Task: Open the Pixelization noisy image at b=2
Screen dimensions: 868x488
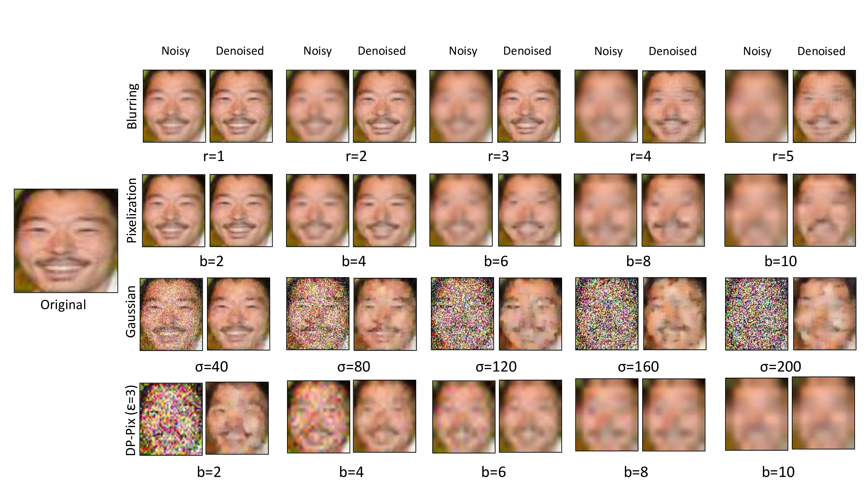Action: [x=173, y=210]
